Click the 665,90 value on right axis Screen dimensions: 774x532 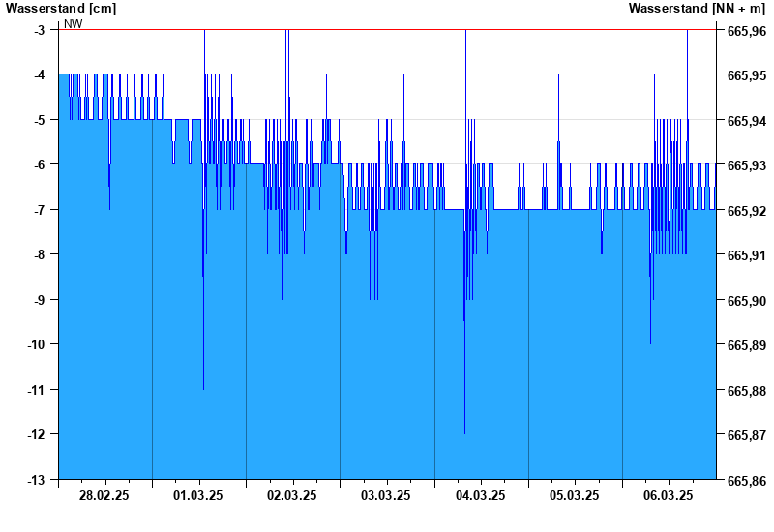click(x=747, y=301)
